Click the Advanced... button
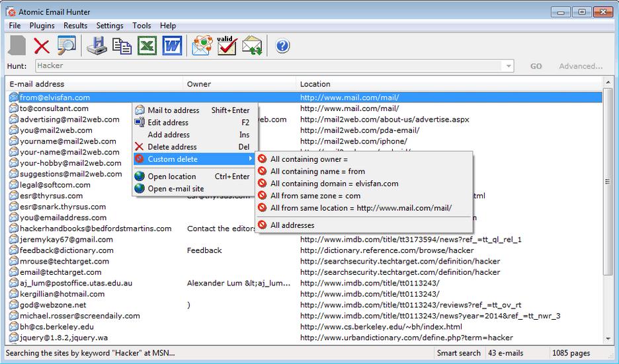Image resolution: width=619 pixels, height=364 pixels. coord(581,66)
